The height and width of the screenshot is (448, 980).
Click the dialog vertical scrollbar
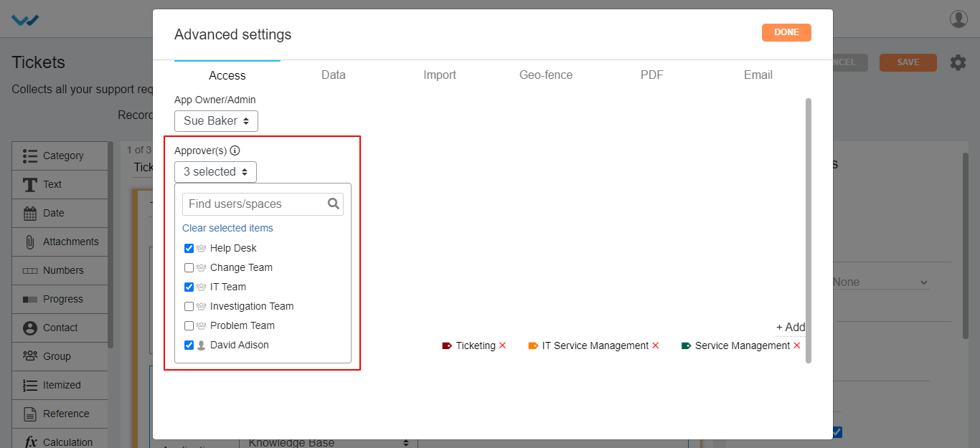[x=809, y=231]
